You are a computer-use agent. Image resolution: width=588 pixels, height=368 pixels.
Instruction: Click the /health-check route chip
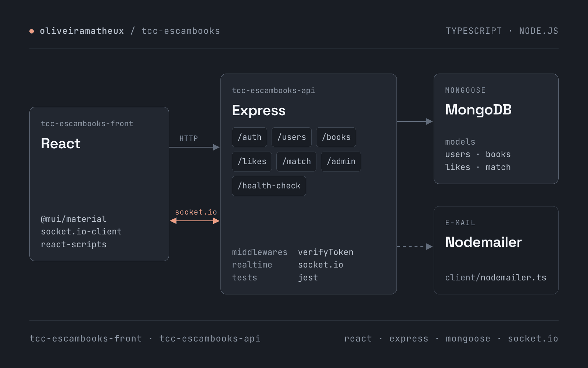269,186
